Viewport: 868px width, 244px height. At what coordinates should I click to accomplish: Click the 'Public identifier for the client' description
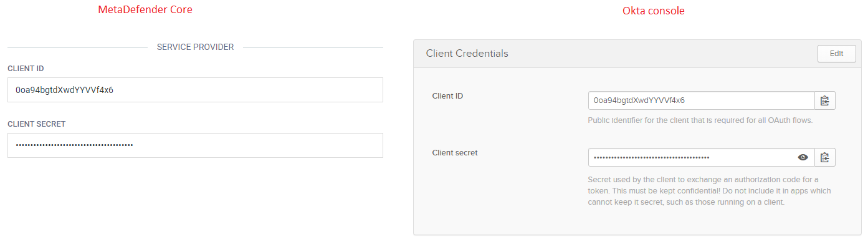700,120
